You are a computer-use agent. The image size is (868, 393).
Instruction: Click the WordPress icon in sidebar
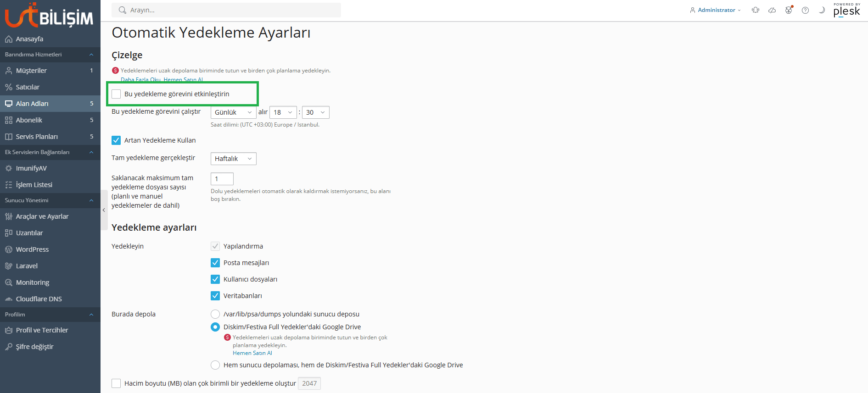9,249
